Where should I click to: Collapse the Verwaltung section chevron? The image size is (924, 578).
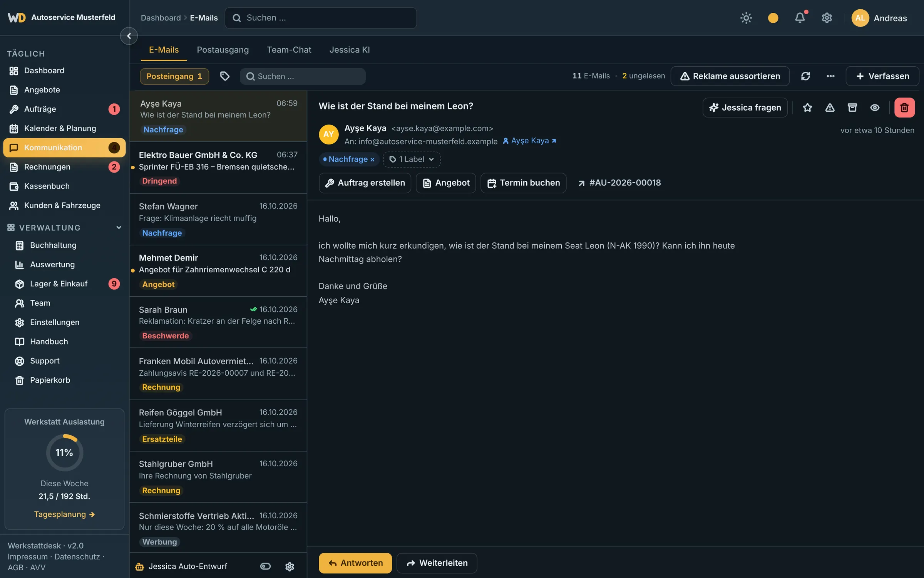point(119,227)
